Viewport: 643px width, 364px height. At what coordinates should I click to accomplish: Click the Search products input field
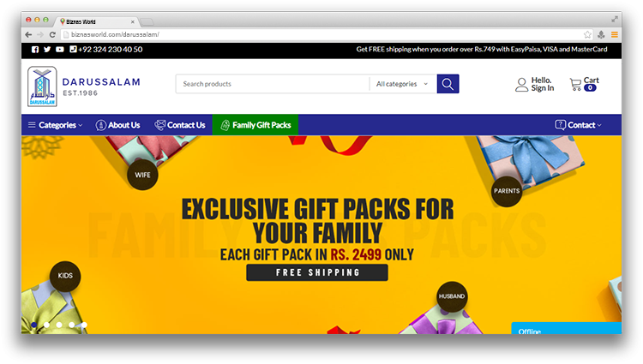(273, 84)
